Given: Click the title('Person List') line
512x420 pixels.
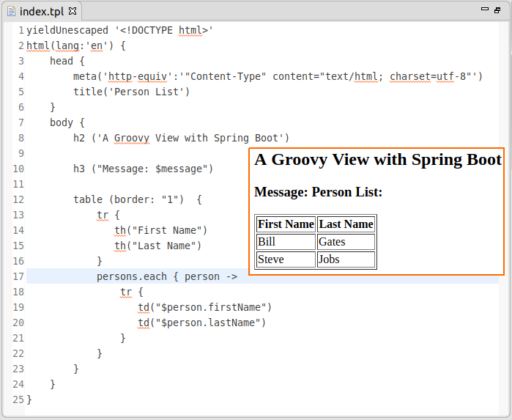Looking at the screenshot, I should tap(131, 92).
